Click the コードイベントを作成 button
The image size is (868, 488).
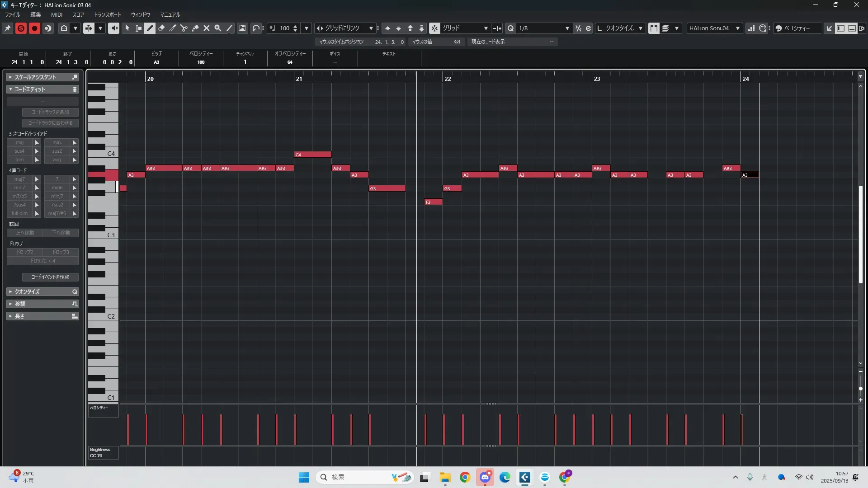coord(50,277)
